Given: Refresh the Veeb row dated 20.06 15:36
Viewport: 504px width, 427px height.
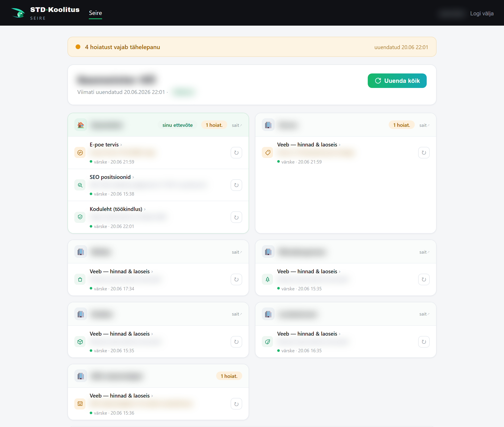Looking at the screenshot, I should pos(236,404).
